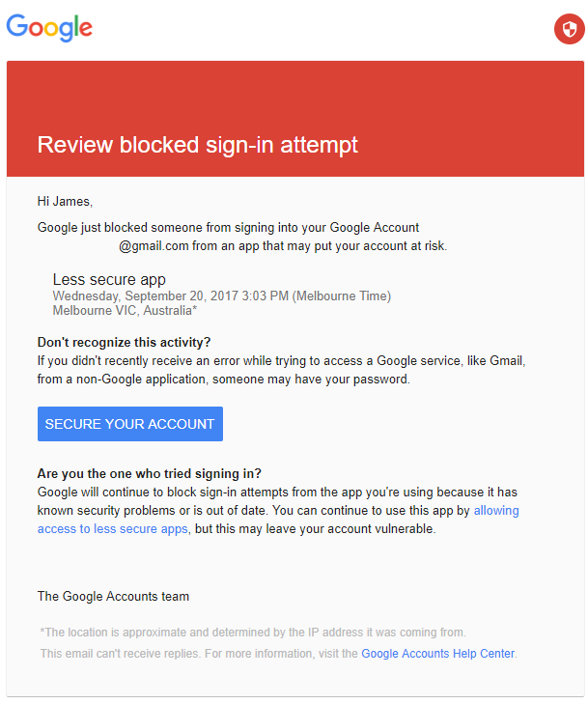Image resolution: width=588 pixels, height=704 pixels.
Task: Click the SECURE YOUR ACCOUNT button
Action: click(130, 424)
